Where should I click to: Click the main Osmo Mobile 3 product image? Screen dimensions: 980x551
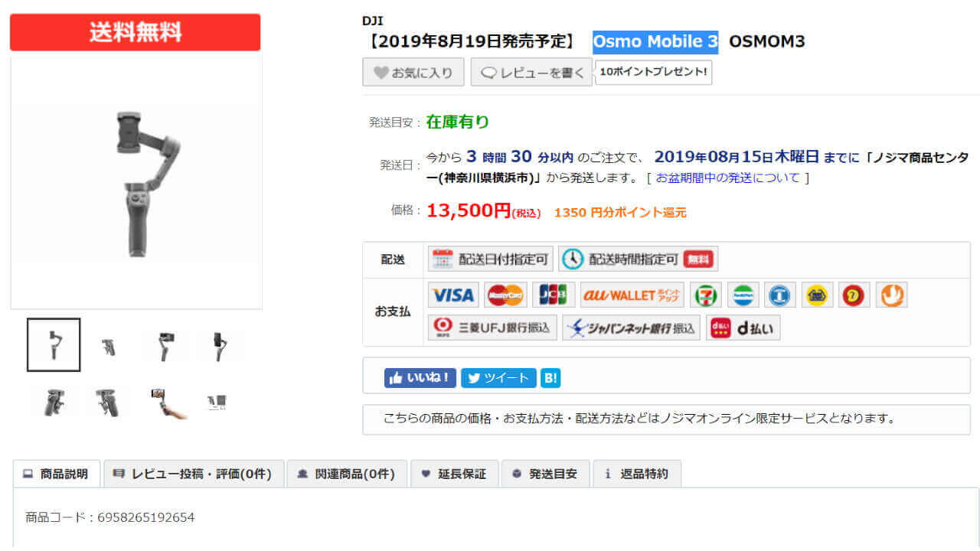tap(136, 184)
